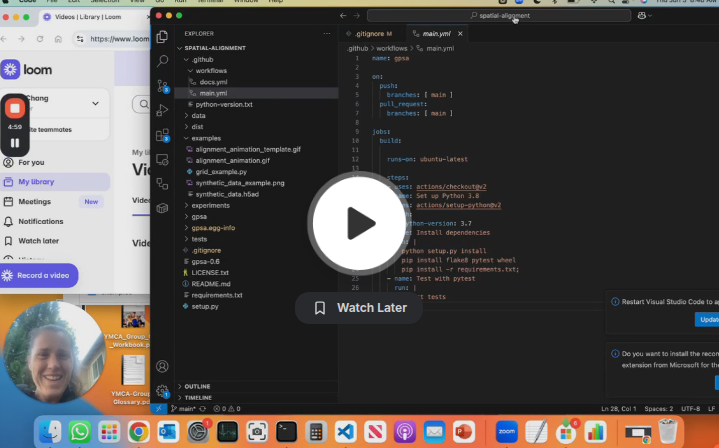This screenshot has height=448, width=719.
Task: Open the Loom workspace dropdown chevron
Action: pyautogui.click(x=95, y=104)
